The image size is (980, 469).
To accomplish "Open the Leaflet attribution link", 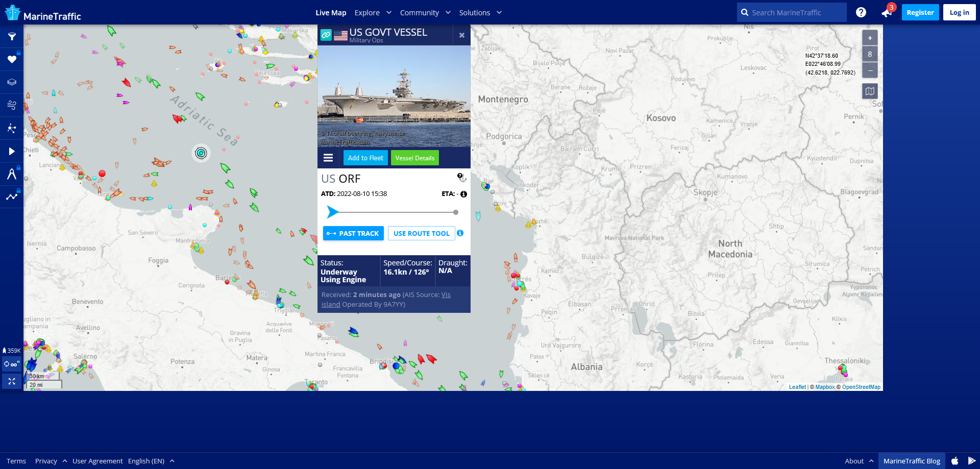I will pyautogui.click(x=797, y=387).
